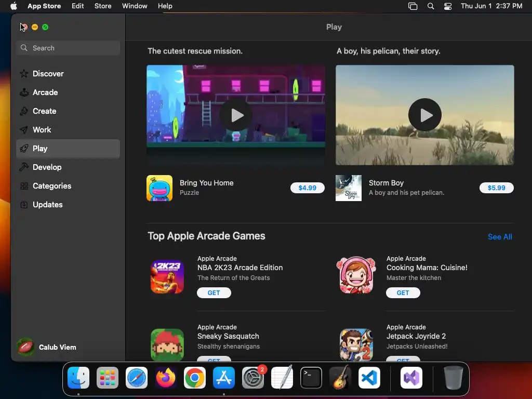Click the Bring You Home title text

click(x=207, y=183)
